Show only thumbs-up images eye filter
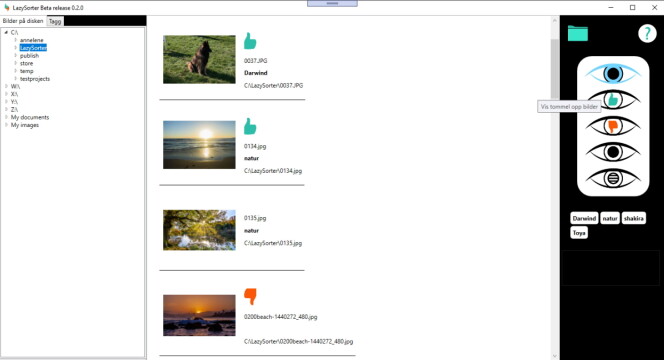This screenshot has height=360, width=664. pyautogui.click(x=613, y=100)
